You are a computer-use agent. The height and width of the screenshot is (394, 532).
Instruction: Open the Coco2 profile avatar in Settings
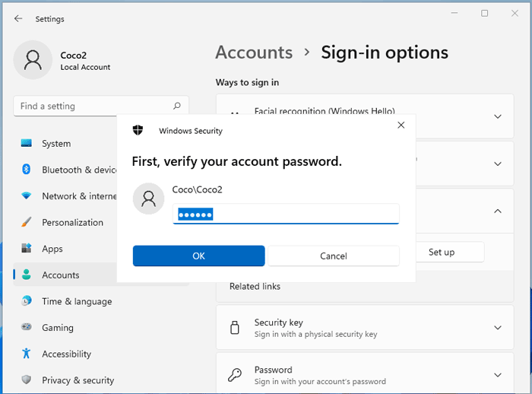pos(33,60)
